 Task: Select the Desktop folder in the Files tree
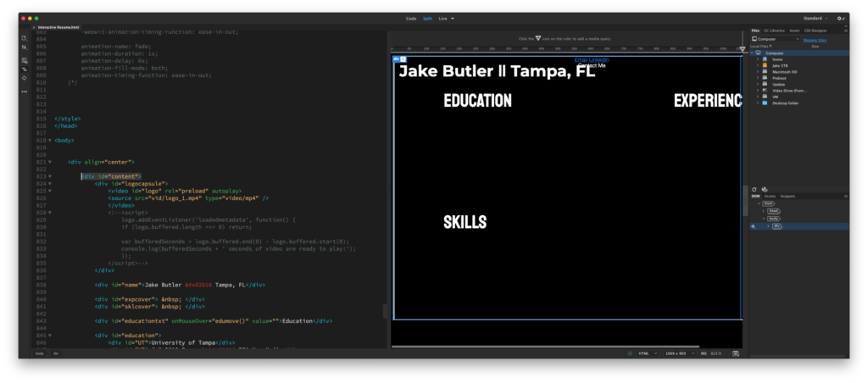tap(783, 103)
